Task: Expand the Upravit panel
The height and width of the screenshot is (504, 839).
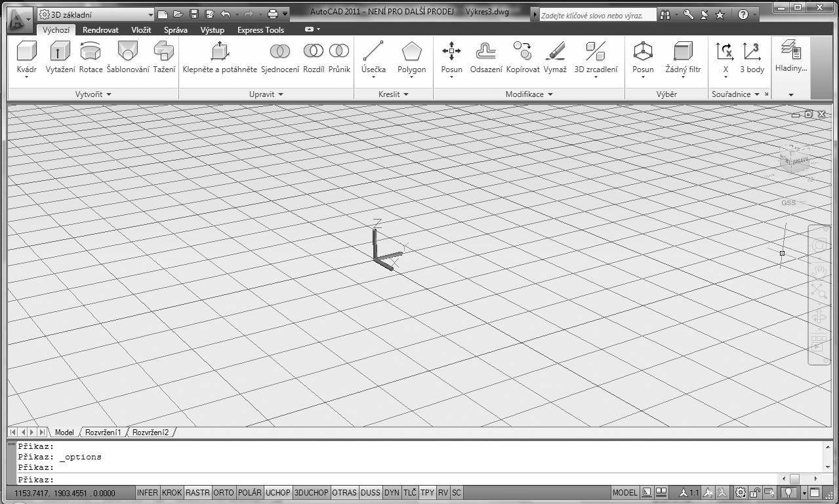Action: coord(266,94)
